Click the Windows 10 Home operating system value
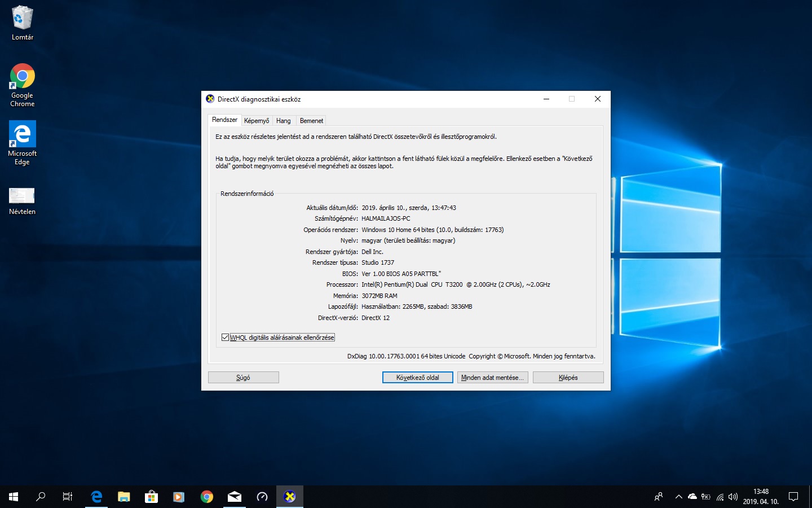The image size is (812, 508). coord(433,230)
